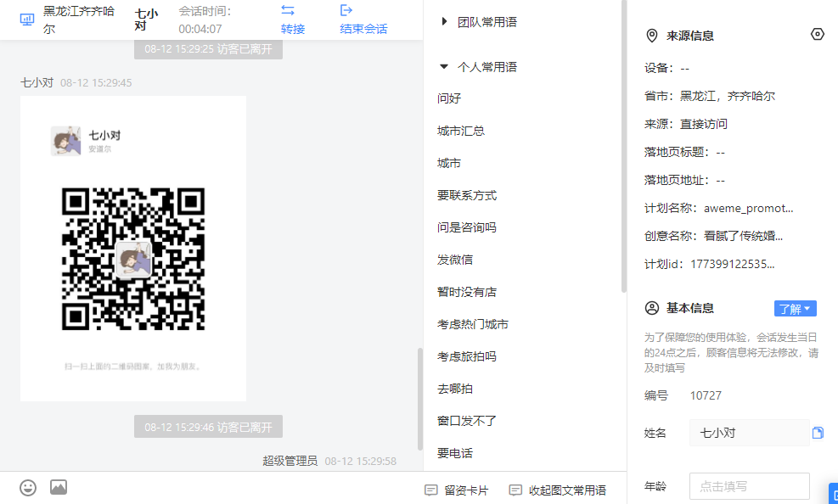This screenshot has width=838, height=504.
Task: Click the 年龄 点击填写 input field
Action: pyautogui.click(x=750, y=486)
